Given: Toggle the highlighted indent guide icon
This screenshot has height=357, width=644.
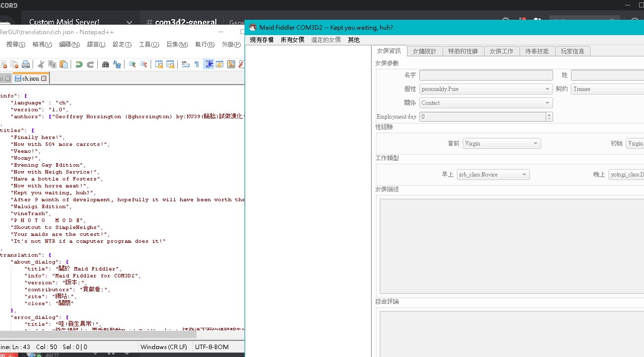Looking at the screenshot, I should pyautogui.click(x=208, y=64).
